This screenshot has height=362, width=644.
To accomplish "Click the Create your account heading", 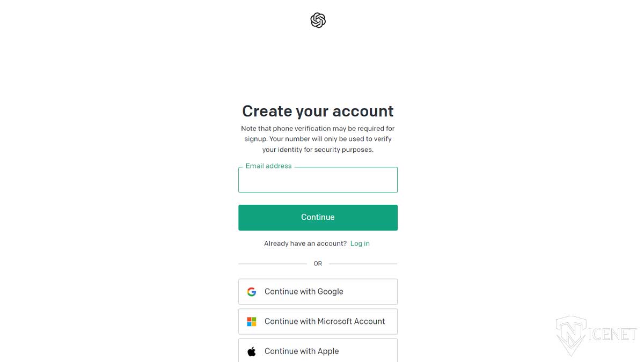I will pyautogui.click(x=318, y=111).
